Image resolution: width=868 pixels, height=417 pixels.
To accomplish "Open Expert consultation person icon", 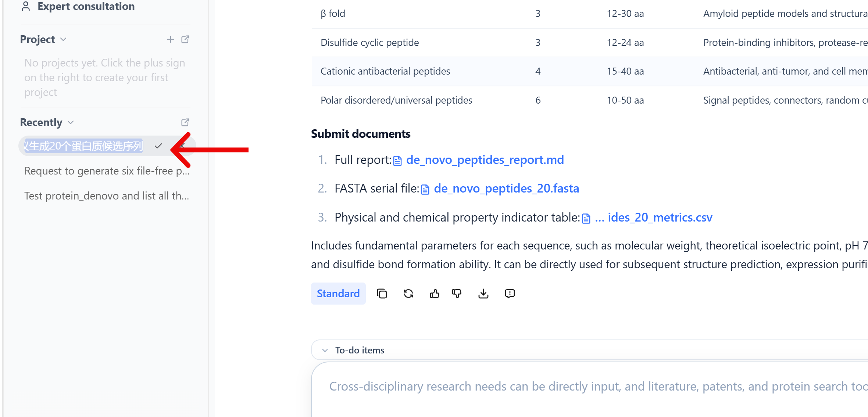I will [25, 6].
